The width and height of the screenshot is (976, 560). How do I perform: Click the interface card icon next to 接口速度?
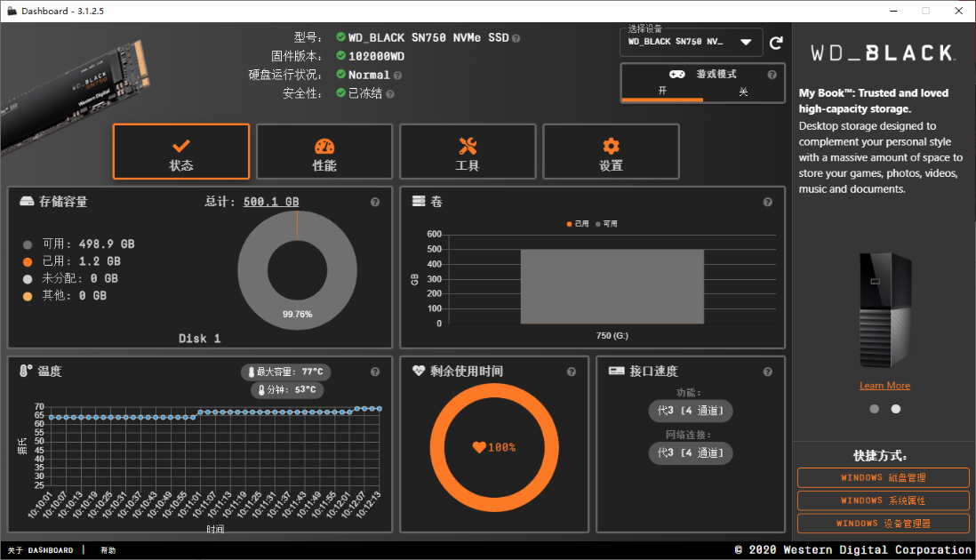[616, 371]
